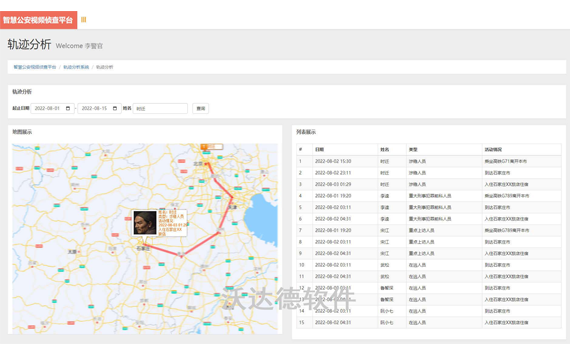The height and width of the screenshot is (360, 570).
Task: Open the platform home breadcrumb link
Action: coord(35,67)
